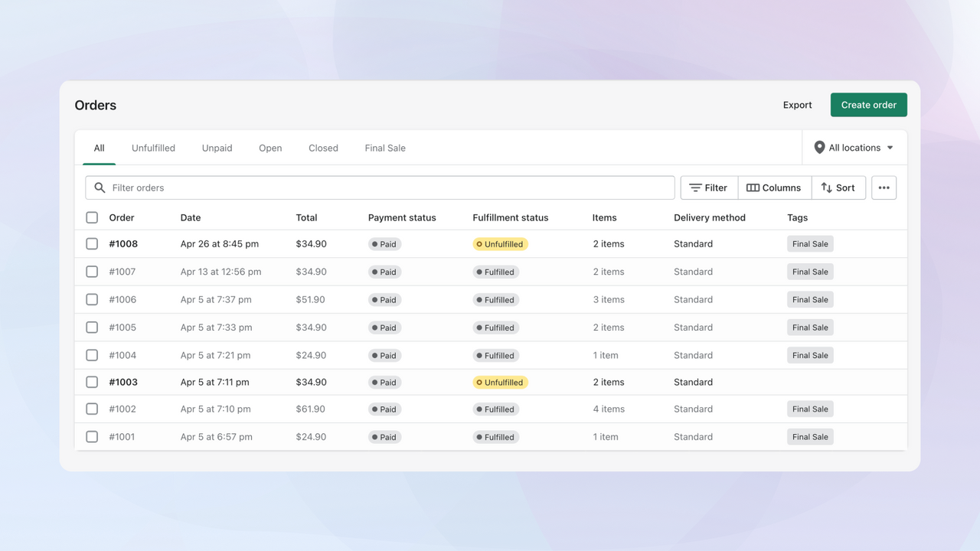Click the more actions ellipsis icon
Image resolution: width=980 pixels, height=551 pixels.
pyautogui.click(x=884, y=187)
